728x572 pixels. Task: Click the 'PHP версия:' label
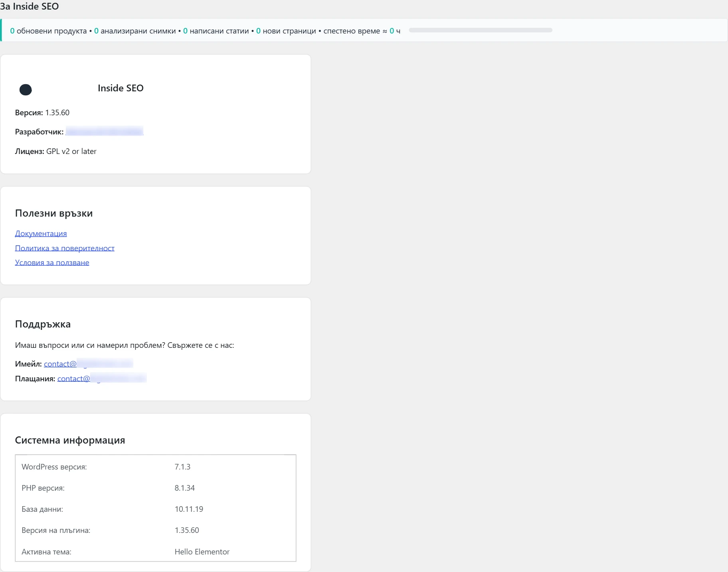[43, 488]
